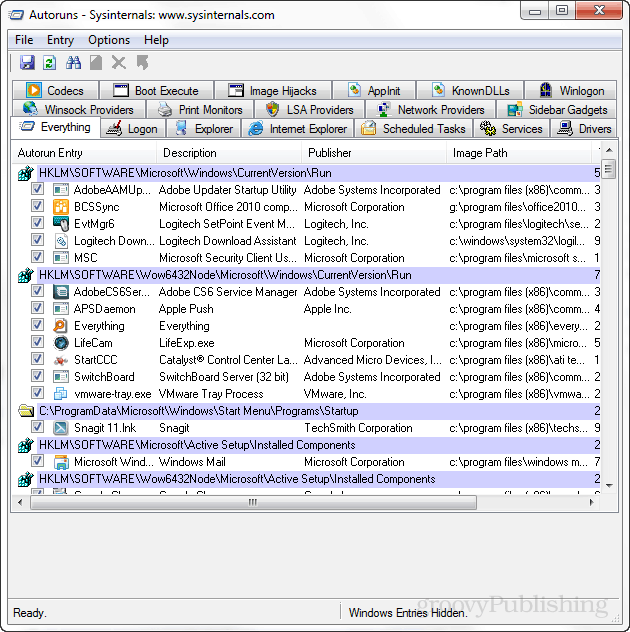Click the horizontal scrollbar thumb
Viewport: 630px width, 632px height.
point(253,503)
